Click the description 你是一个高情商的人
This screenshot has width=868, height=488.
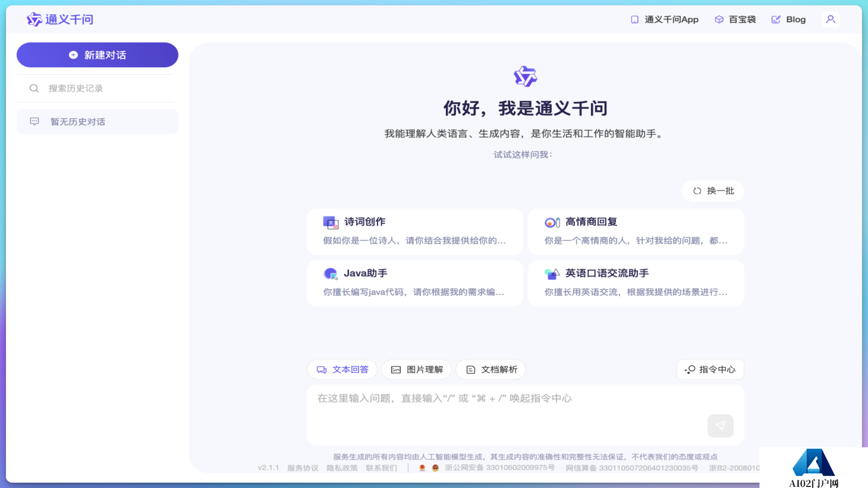[x=636, y=241]
